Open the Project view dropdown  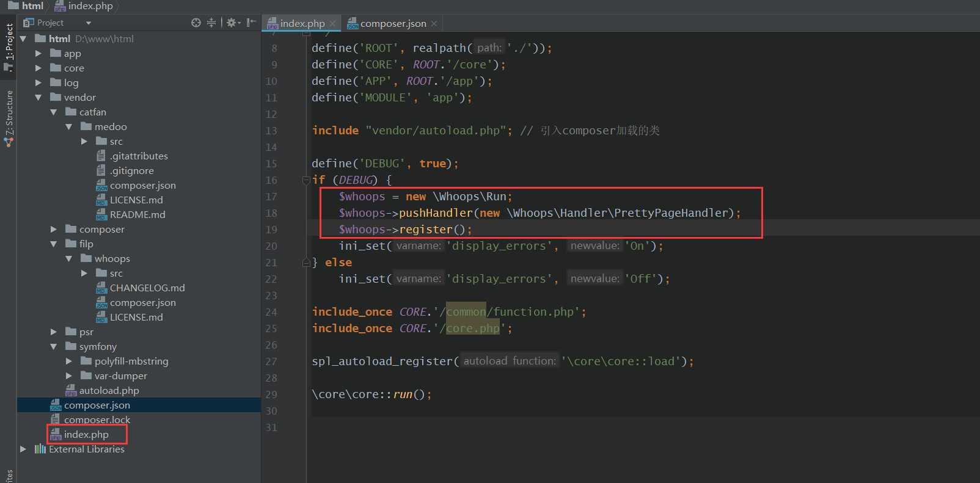click(x=89, y=23)
